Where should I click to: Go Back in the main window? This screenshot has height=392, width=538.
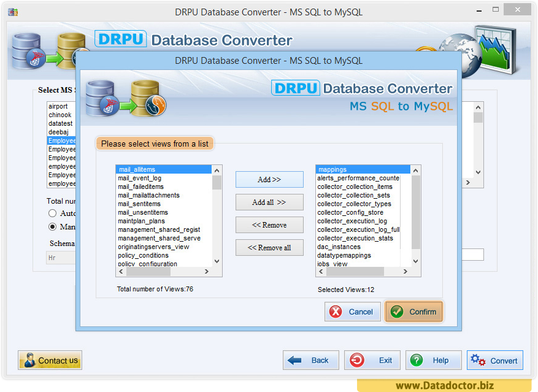[311, 360]
